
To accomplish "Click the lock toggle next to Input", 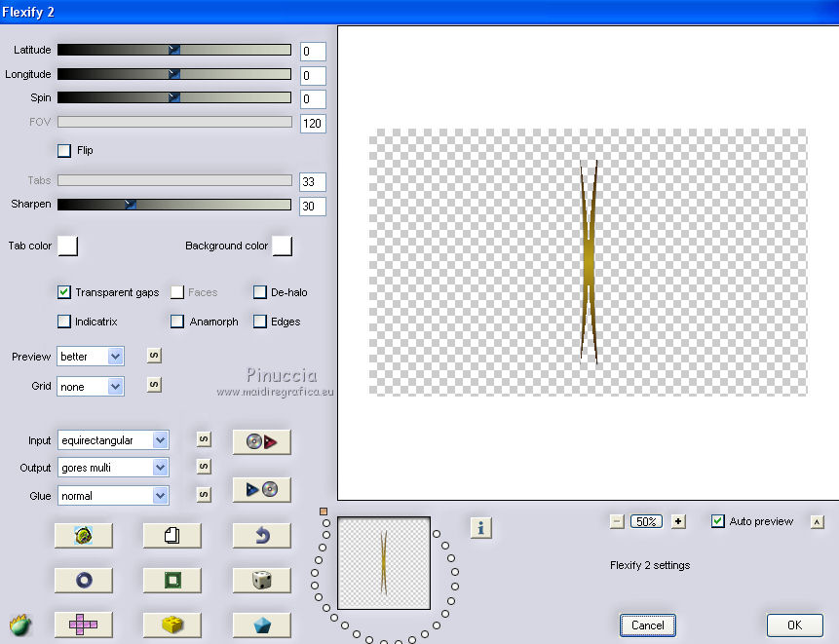I will click(204, 439).
